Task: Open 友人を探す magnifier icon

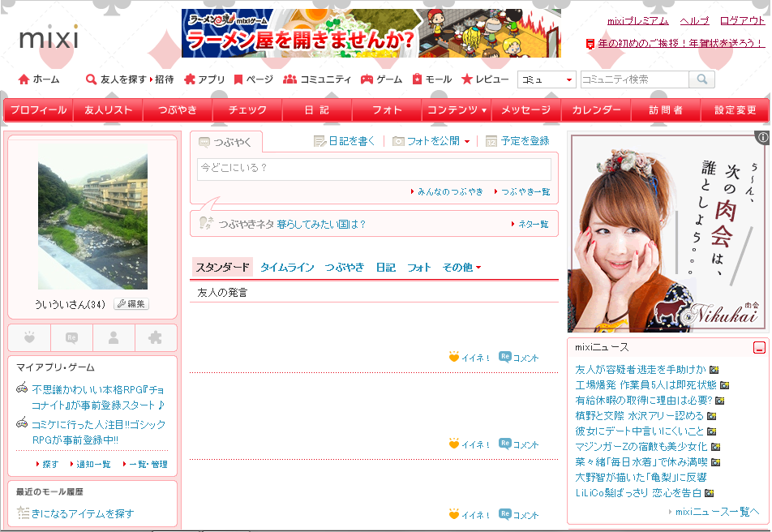Action: (x=91, y=79)
